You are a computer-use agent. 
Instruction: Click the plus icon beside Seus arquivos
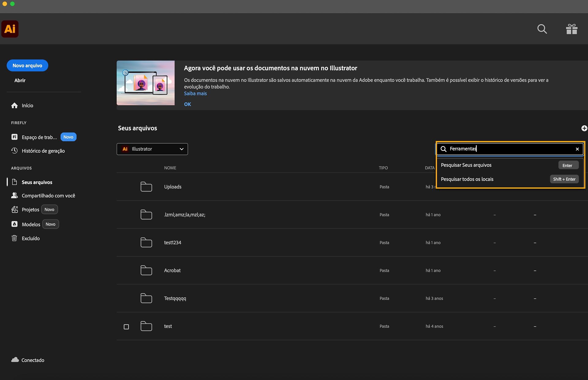coord(584,128)
